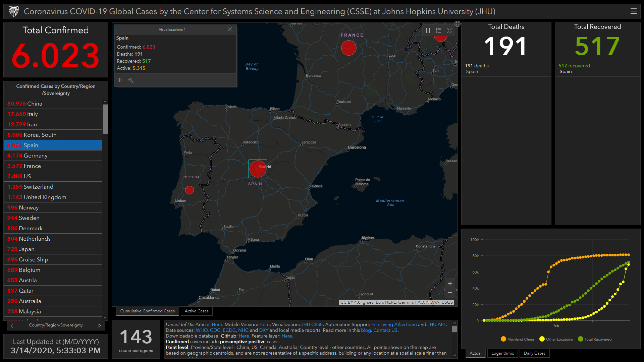Viewport: 644px width, 362px height.
Task: Click the red circle marker over France
Action: tap(349, 48)
